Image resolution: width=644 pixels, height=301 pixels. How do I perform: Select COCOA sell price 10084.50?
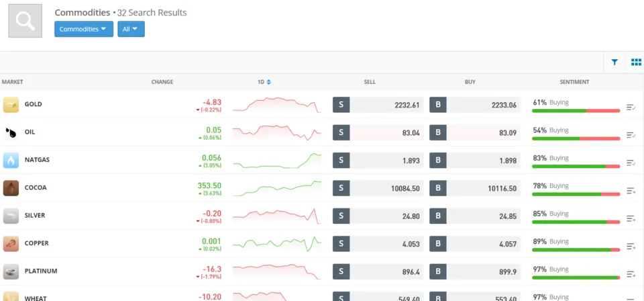point(405,188)
